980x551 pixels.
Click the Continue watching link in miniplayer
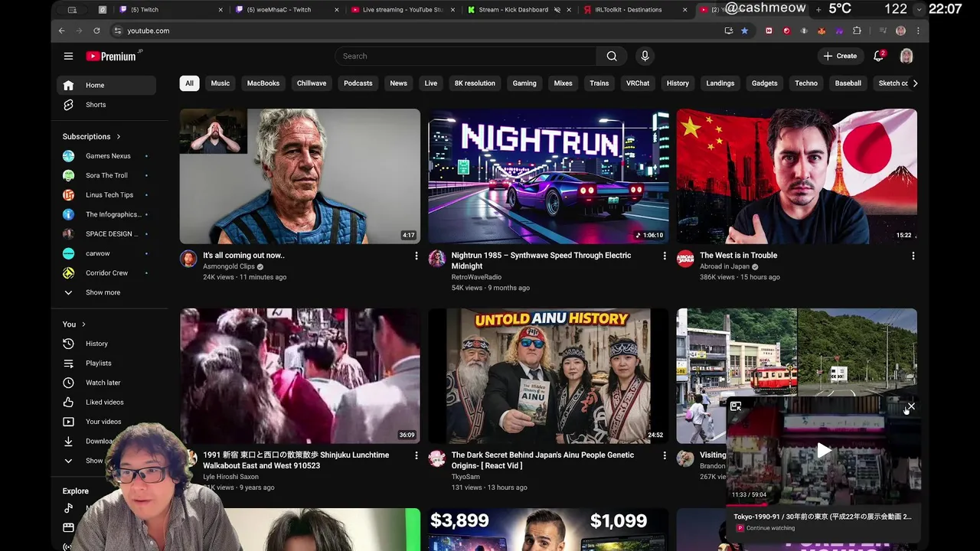pyautogui.click(x=769, y=528)
